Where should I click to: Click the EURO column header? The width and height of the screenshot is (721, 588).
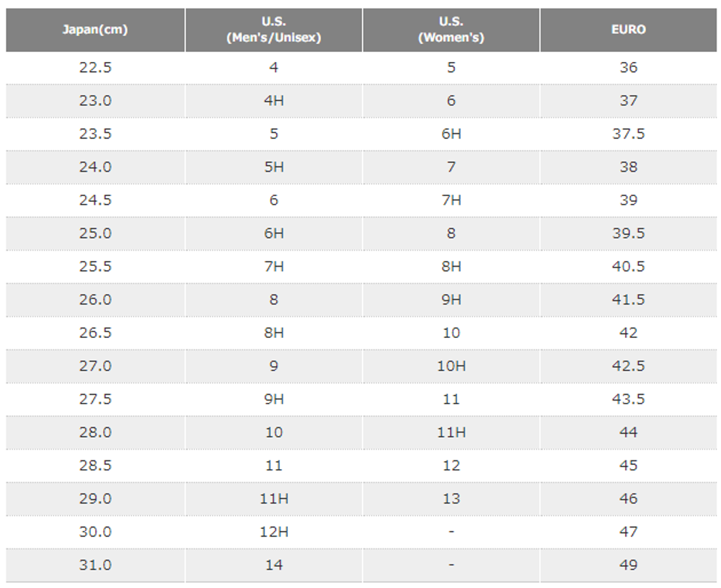click(628, 30)
